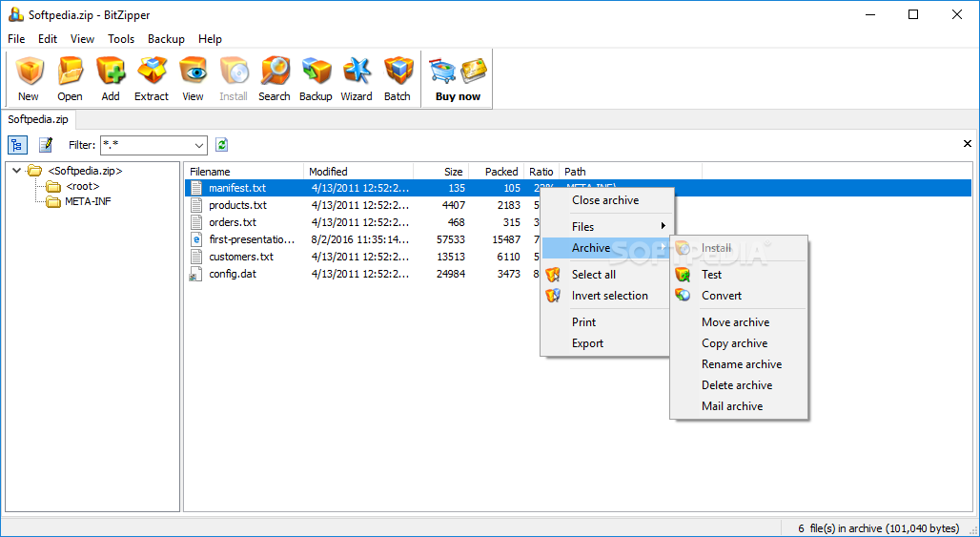Choose Mail archive in submenu
Screen dimensions: 980x537
pos(739,406)
